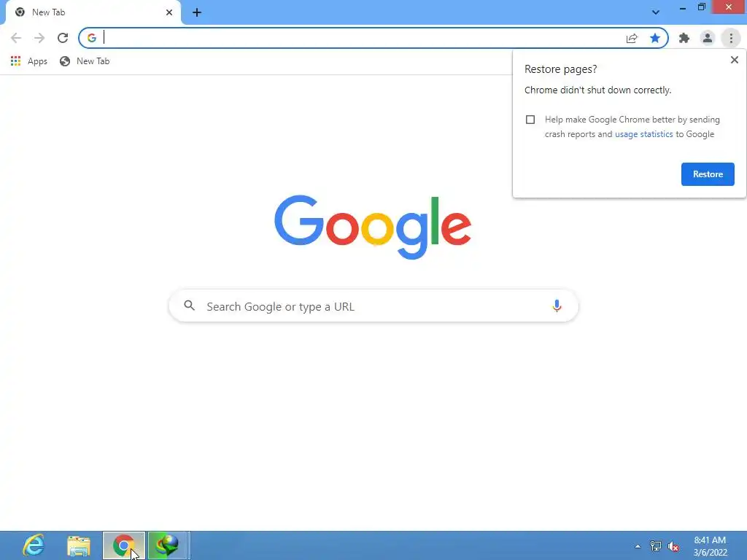Image resolution: width=747 pixels, height=560 pixels.
Task: Open File Explorer from taskbar
Action: [x=79, y=546]
